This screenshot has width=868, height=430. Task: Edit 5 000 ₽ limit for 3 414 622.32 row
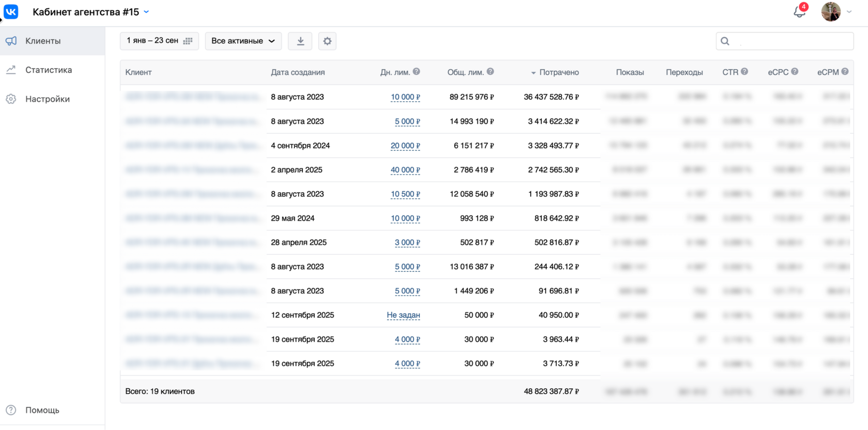pyautogui.click(x=407, y=121)
